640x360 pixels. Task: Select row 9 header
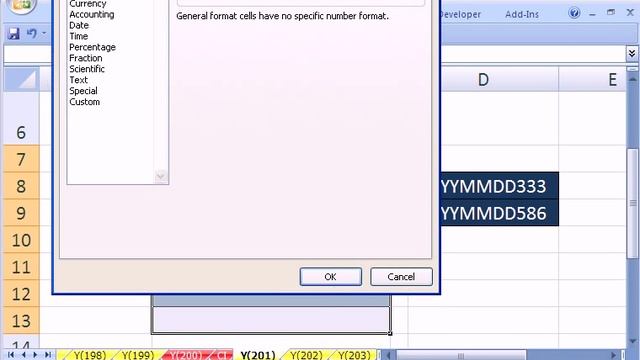coord(22,213)
